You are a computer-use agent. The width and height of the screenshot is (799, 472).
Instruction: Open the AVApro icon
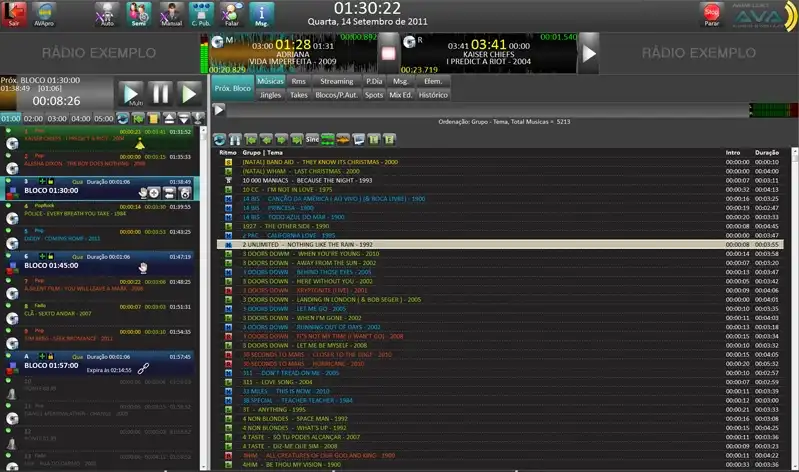click(x=44, y=14)
